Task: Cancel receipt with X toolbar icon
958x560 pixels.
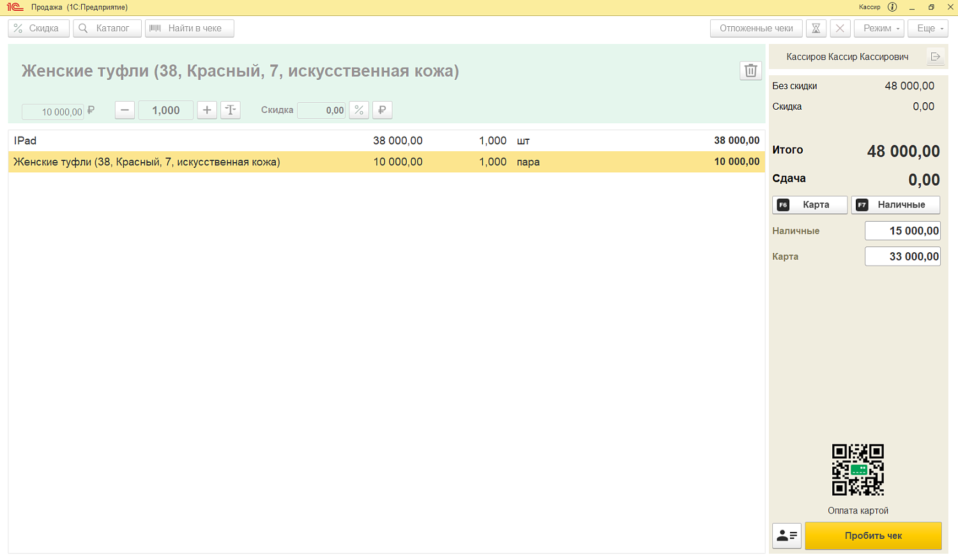Action: (x=840, y=28)
